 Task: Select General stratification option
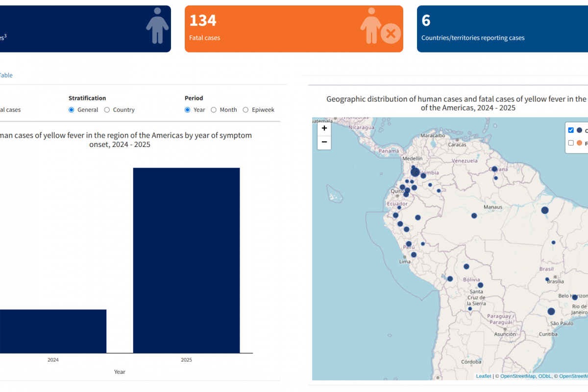click(x=72, y=110)
